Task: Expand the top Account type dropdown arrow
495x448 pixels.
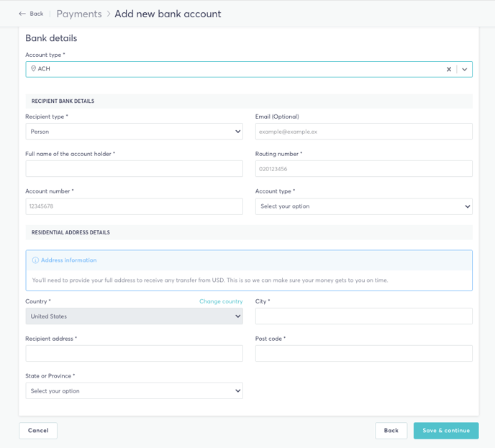Action: click(x=464, y=69)
